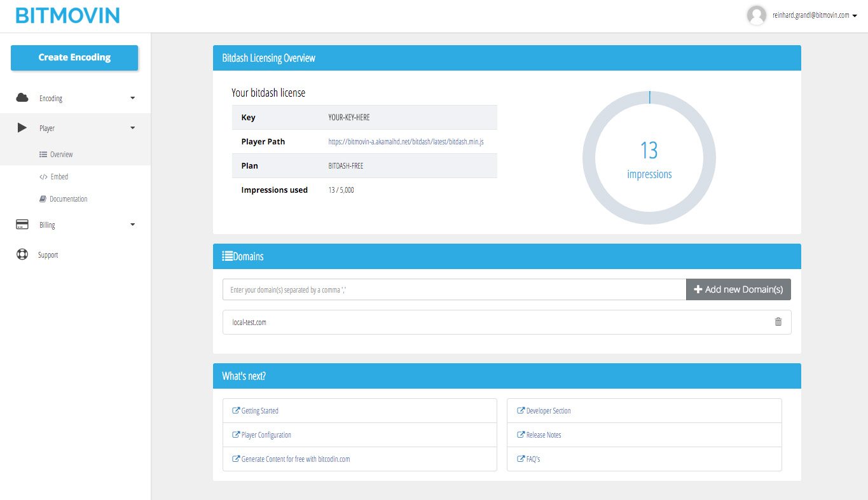This screenshot has width=868, height=500.
Task: Open the bitdash.min.js player path link
Action: [x=406, y=142]
